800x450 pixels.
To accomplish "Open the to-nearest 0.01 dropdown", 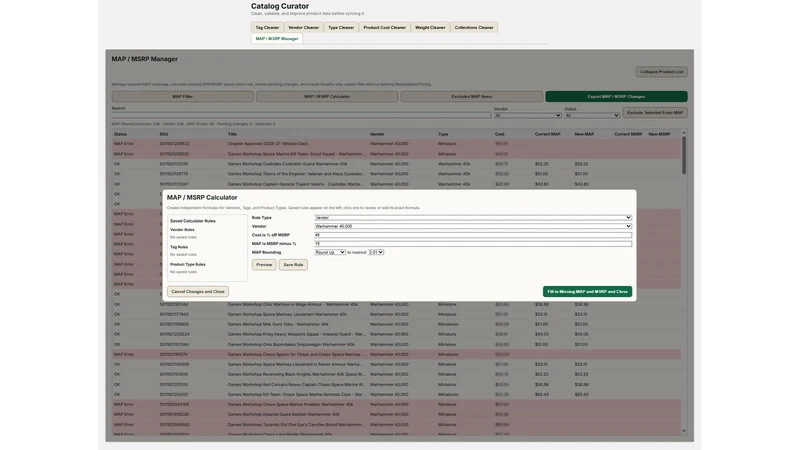I will pos(376,253).
